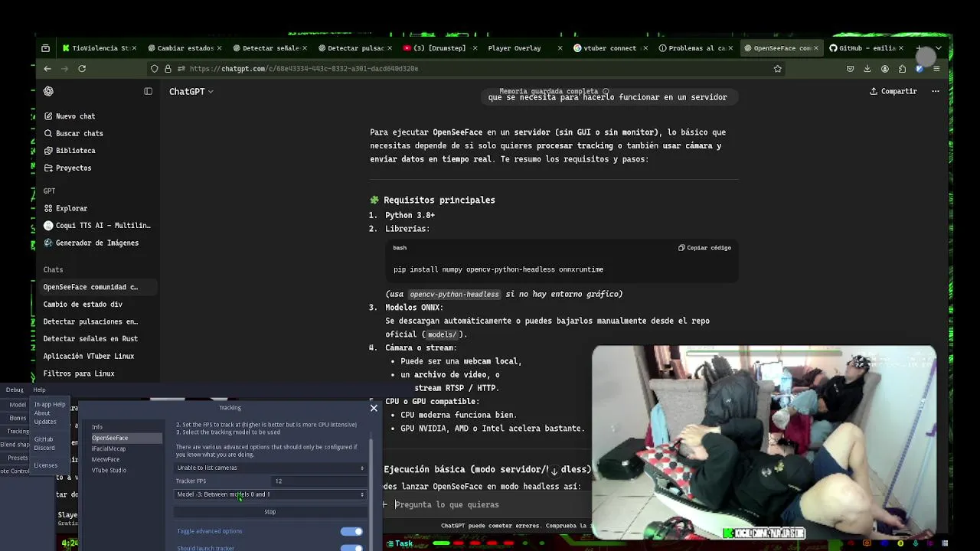Open Coqui TTS AI GPT
The height and width of the screenshot is (551, 980).
(97, 226)
